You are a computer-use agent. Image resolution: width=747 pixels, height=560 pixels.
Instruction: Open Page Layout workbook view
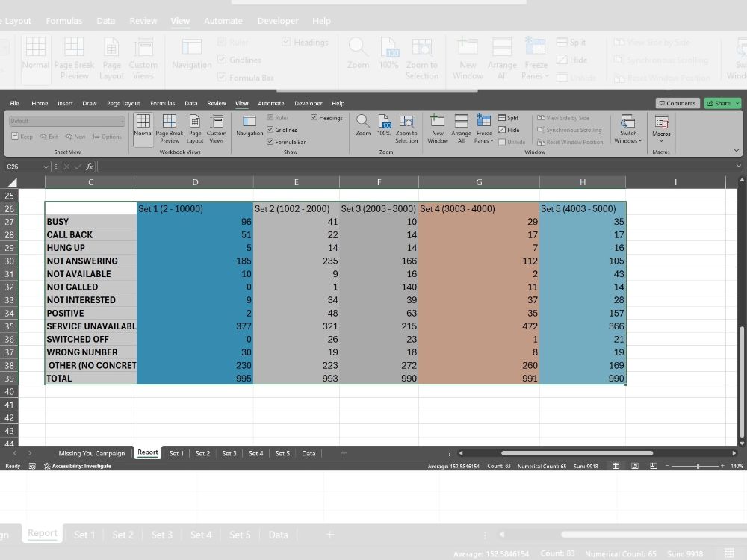(194, 128)
